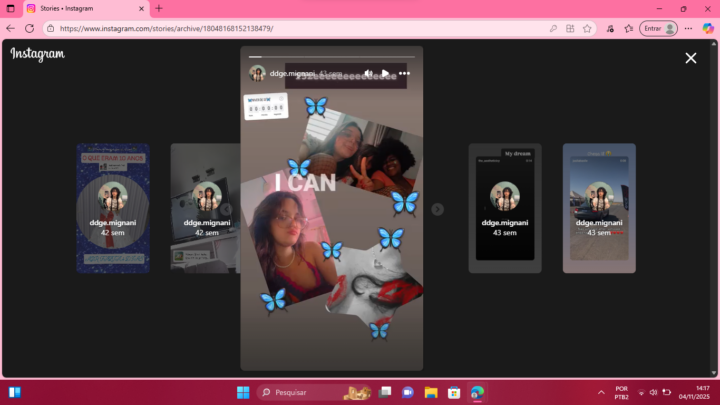
Task: Mute the story audio
Action: (368, 73)
